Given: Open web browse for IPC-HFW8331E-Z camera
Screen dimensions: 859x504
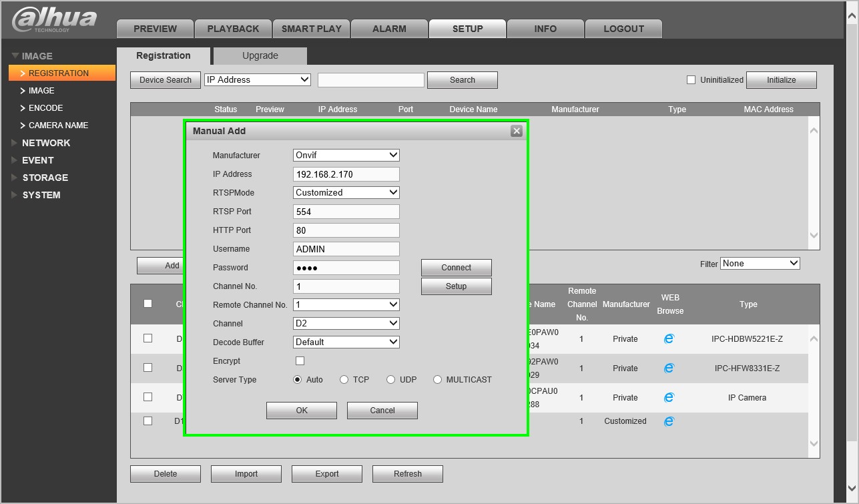Looking at the screenshot, I should click(669, 368).
